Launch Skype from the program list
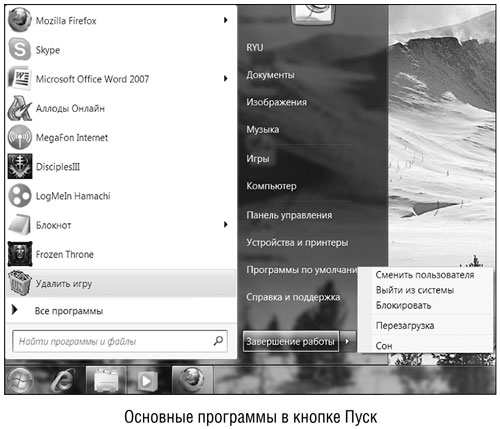The image size is (500, 429). (x=20, y=50)
